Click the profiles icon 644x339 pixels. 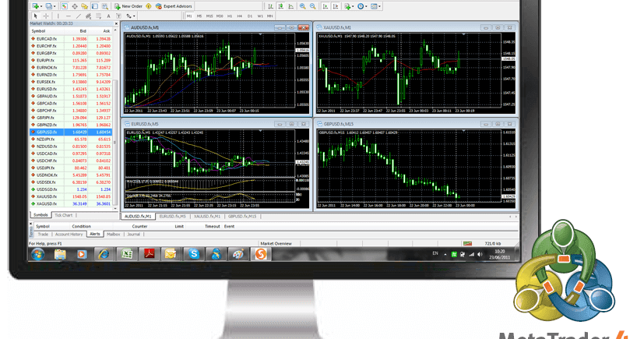[49, 6]
